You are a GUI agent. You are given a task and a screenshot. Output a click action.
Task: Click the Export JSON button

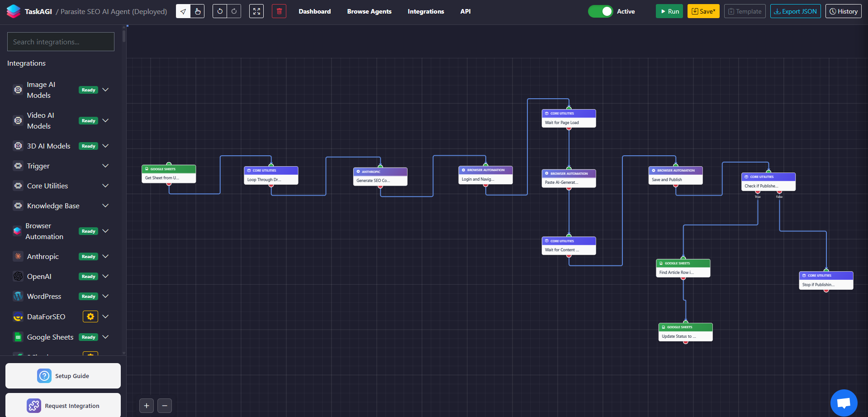[795, 11]
